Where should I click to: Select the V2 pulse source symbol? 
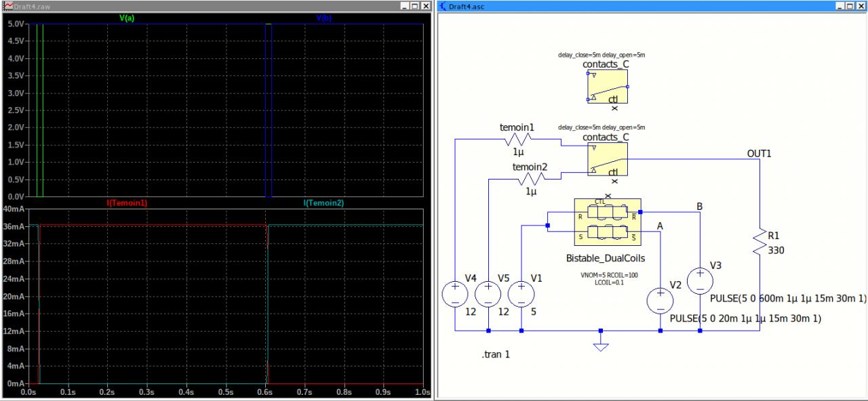tap(660, 301)
